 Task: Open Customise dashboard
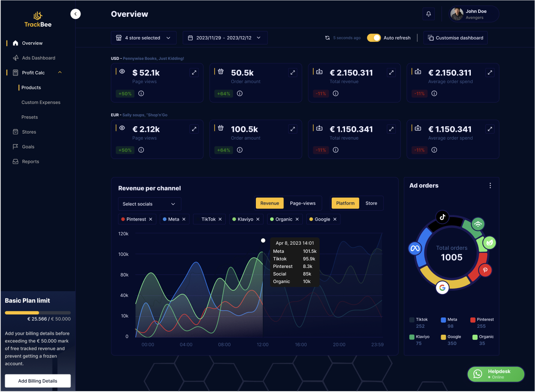click(x=455, y=37)
